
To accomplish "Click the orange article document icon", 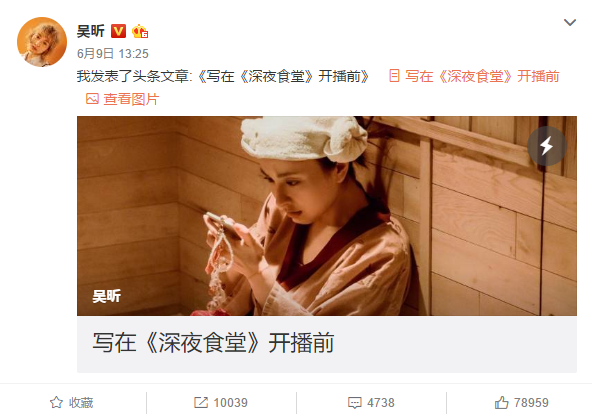I will [394, 76].
